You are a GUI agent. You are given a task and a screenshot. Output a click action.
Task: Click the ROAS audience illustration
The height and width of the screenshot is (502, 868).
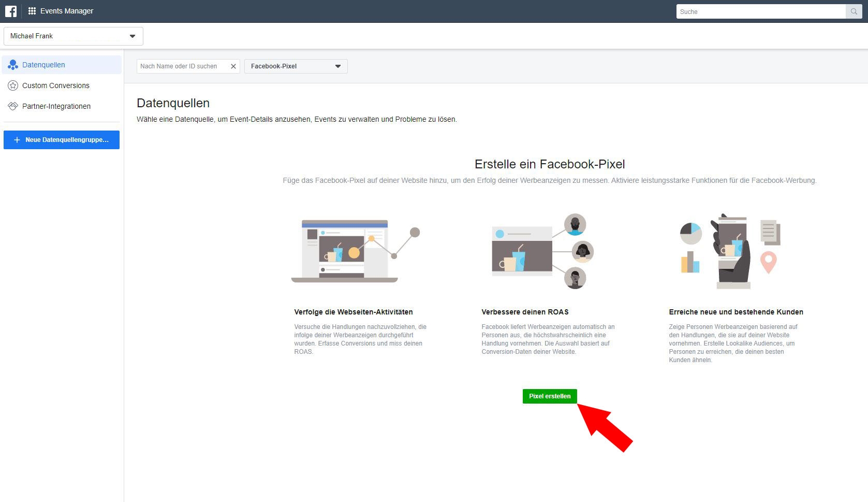[x=542, y=251]
